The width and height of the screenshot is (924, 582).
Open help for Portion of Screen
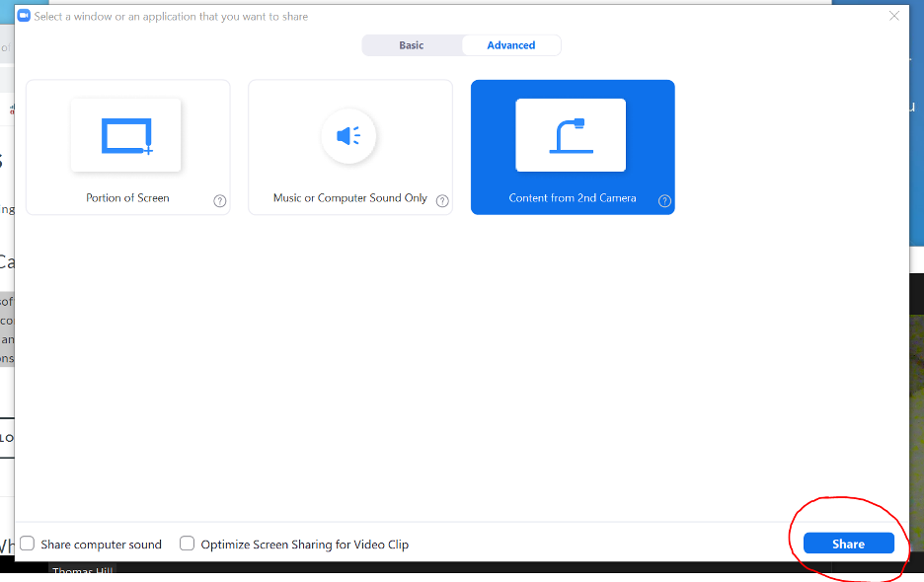tap(220, 201)
